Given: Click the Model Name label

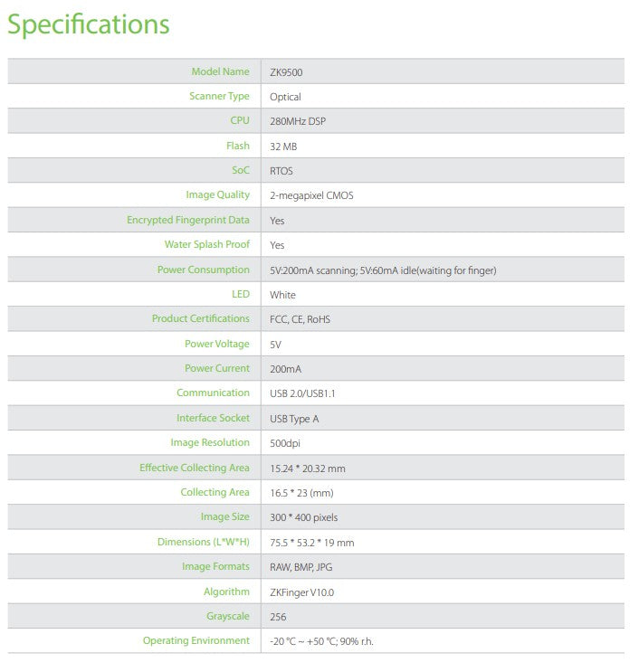Looking at the screenshot, I should coord(220,71).
